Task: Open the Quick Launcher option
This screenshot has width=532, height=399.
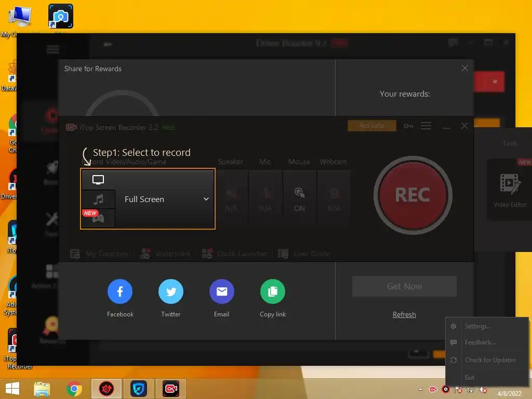Action: 234,254
